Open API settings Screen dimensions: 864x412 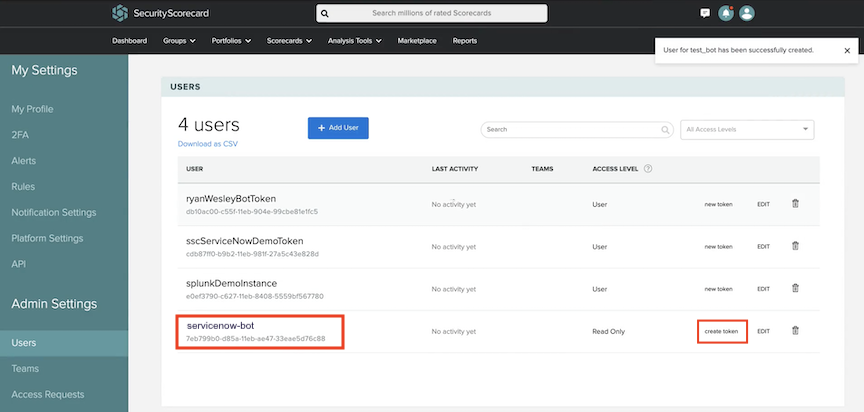click(19, 264)
